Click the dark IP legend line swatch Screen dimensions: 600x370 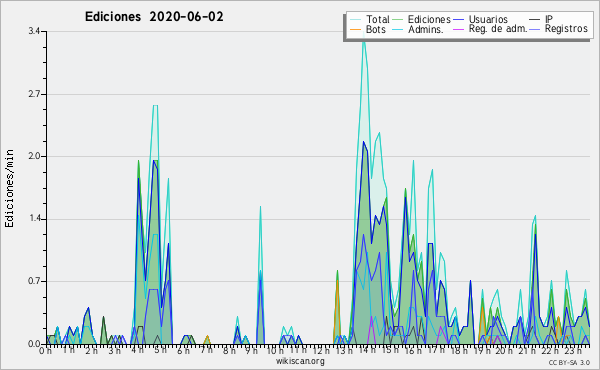tap(535, 20)
